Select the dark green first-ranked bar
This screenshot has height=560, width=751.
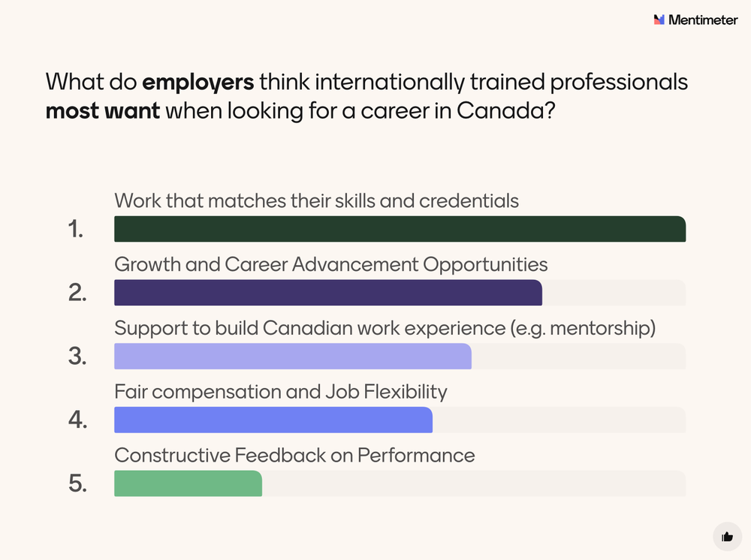[400, 229]
